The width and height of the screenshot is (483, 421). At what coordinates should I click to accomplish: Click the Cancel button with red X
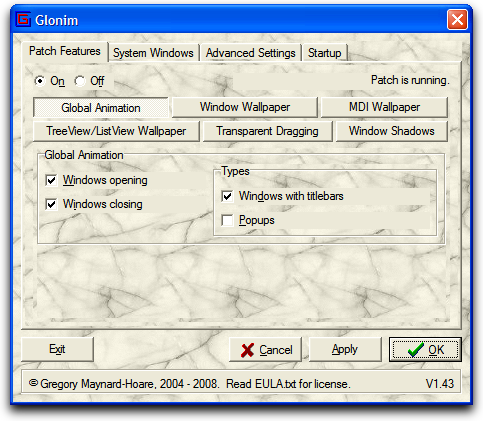pos(265,350)
